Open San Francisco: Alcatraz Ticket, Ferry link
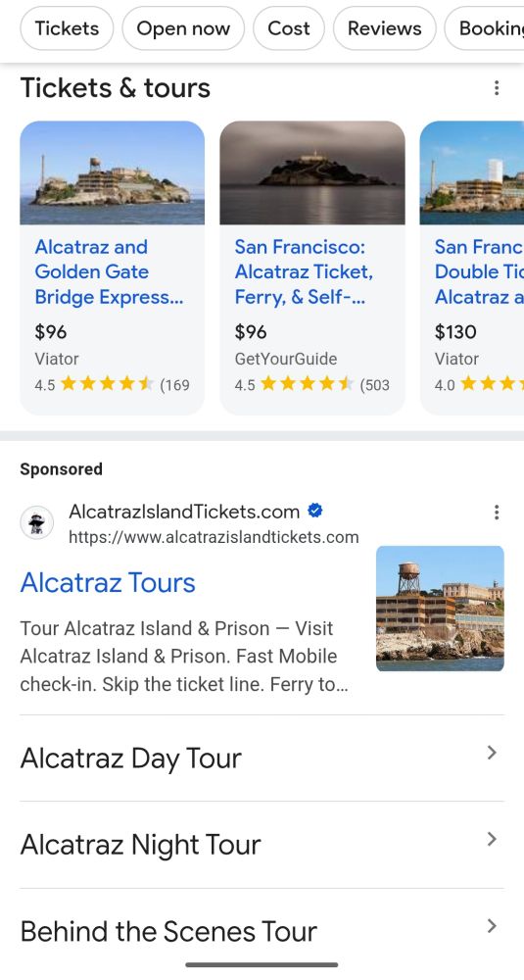The image size is (524, 980). [x=304, y=271]
